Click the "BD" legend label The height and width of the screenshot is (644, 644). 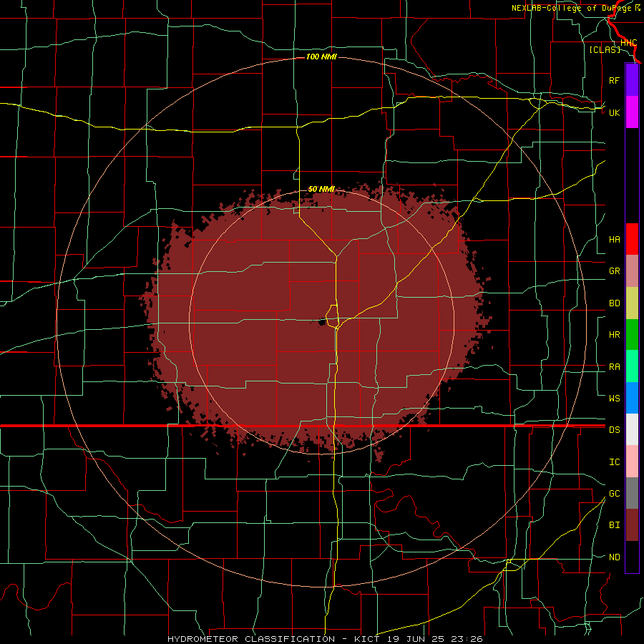(x=614, y=303)
